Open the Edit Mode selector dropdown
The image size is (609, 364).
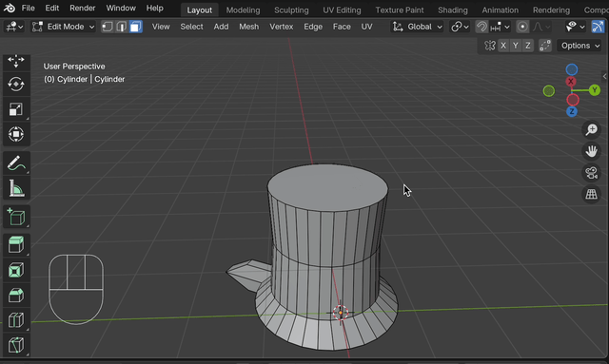coord(64,27)
